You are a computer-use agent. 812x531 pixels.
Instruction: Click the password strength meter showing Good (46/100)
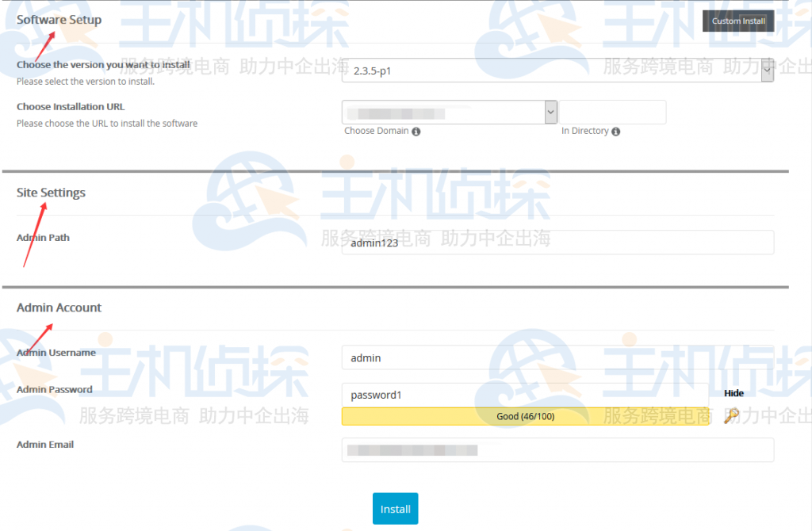pos(527,415)
